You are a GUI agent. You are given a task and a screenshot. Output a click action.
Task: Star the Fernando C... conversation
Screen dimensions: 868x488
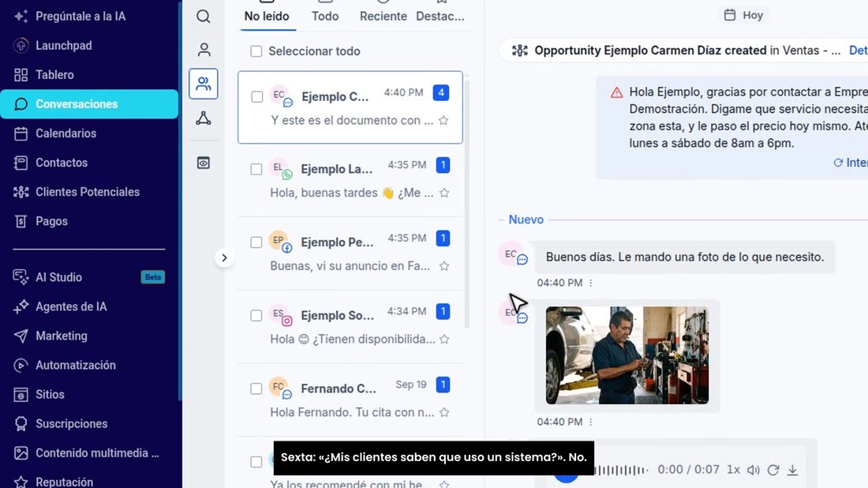point(444,412)
